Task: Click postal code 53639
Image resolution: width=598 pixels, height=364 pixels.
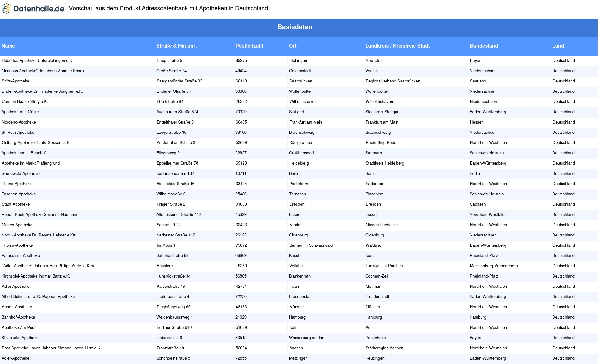Action: pyautogui.click(x=241, y=143)
